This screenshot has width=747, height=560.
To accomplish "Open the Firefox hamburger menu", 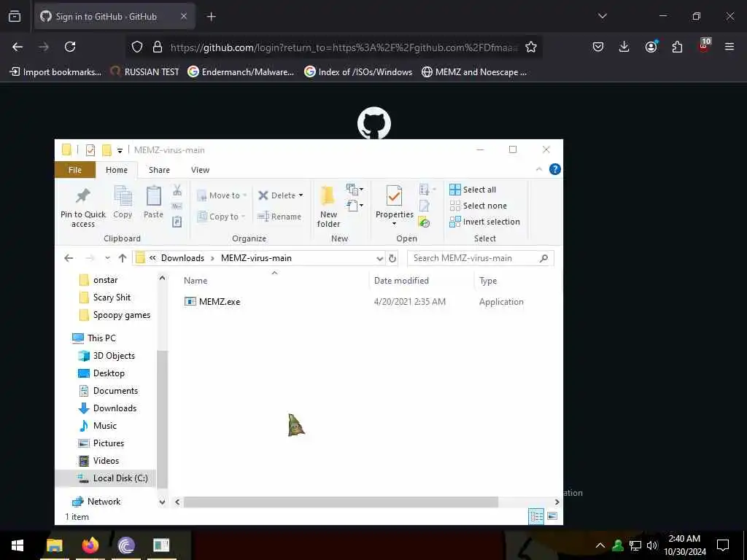I will (729, 47).
